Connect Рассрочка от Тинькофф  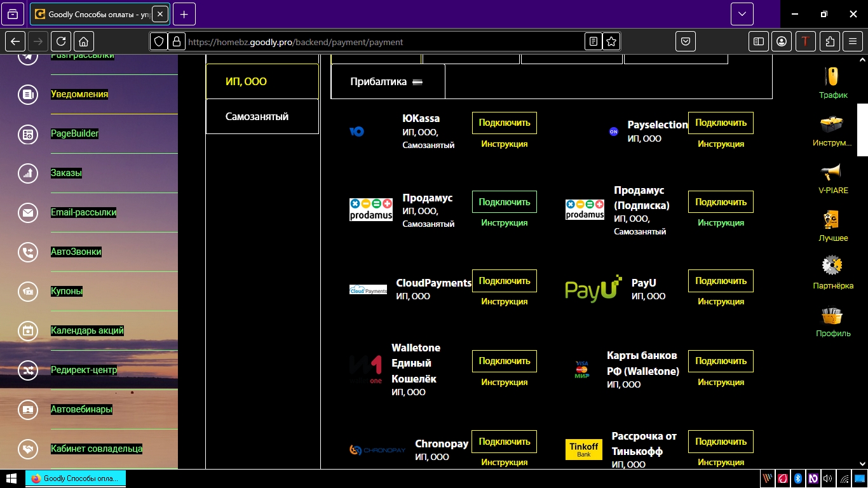(721, 442)
